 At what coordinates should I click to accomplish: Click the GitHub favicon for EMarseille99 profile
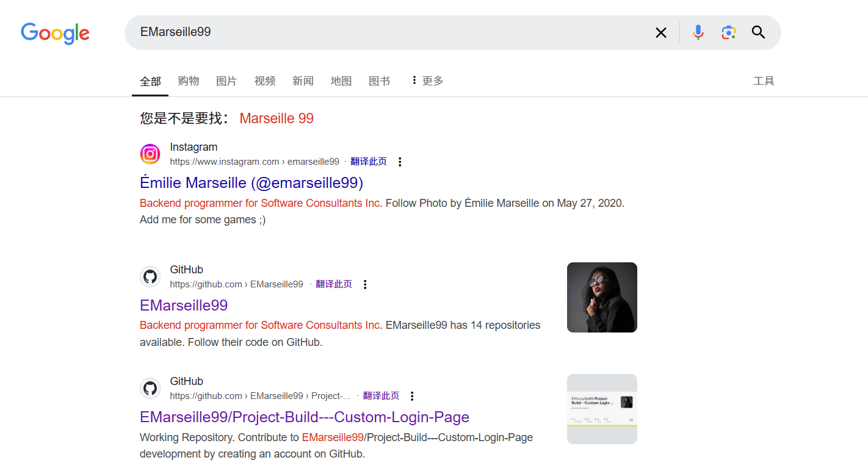pos(150,277)
